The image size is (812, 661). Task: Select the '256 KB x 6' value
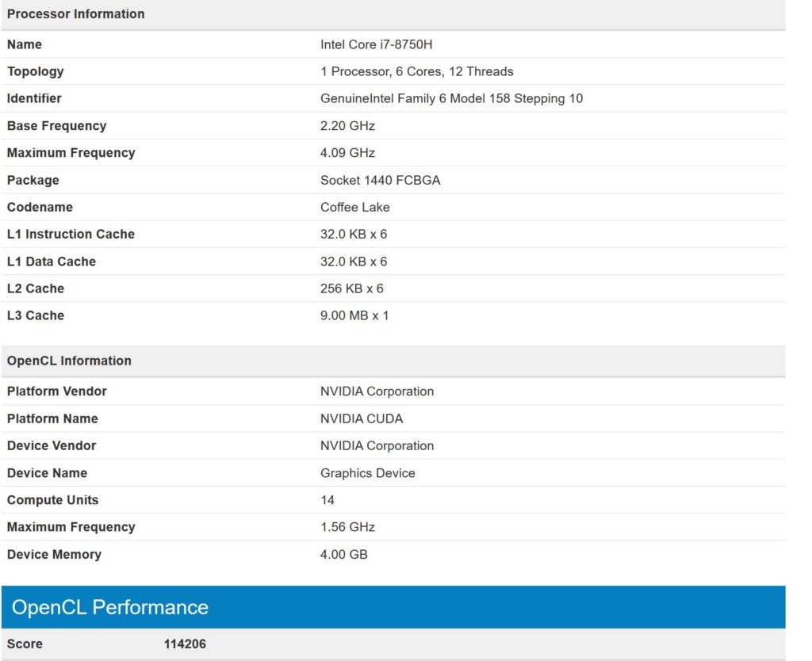[351, 288]
